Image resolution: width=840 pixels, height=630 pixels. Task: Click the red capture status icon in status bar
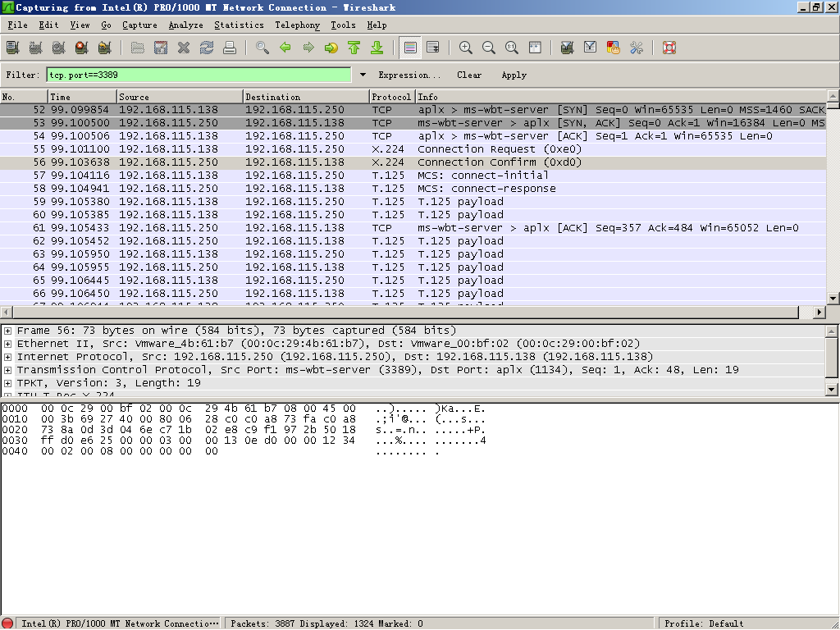coord(7,623)
